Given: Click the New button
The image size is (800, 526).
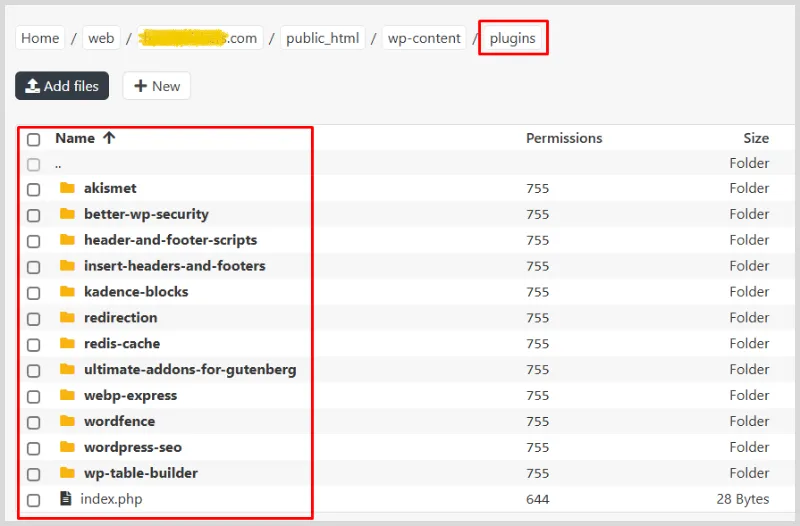Looking at the screenshot, I should click(157, 86).
